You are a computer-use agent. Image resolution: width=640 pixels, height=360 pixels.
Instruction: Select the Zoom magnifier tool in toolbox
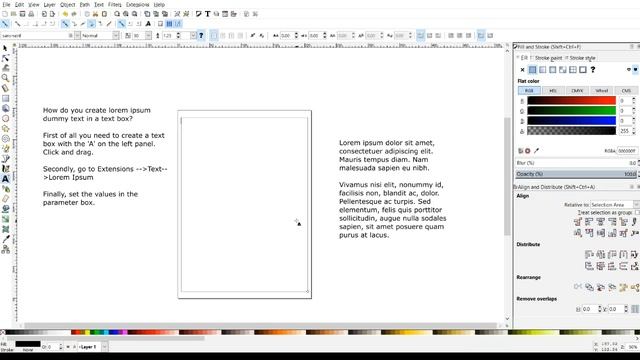[5, 78]
